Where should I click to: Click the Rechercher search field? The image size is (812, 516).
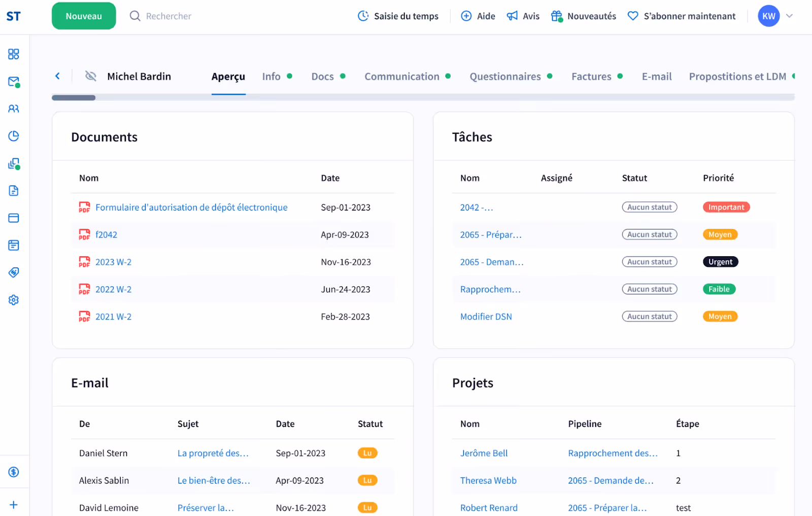point(168,16)
